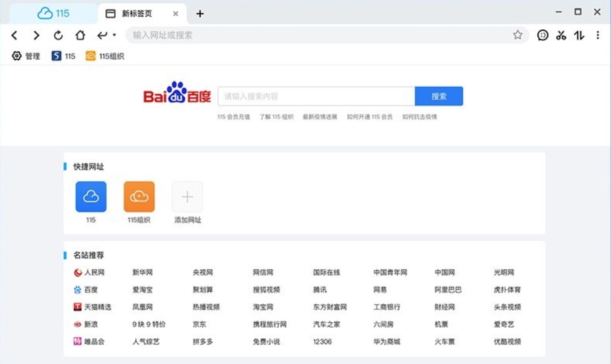The width and height of the screenshot is (611, 364).
Task: Open the 最新疫情进展 link
Action: point(320,117)
